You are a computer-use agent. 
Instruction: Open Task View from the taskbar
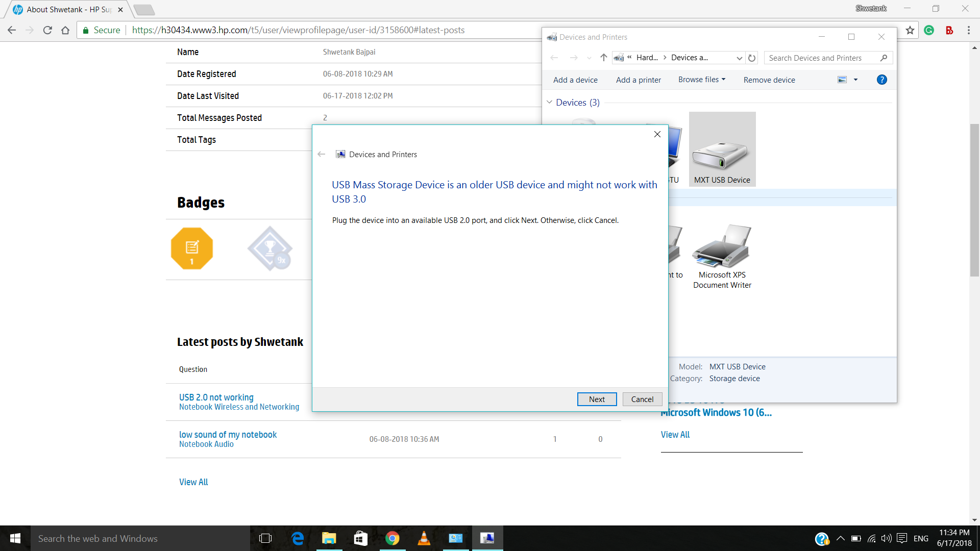(x=265, y=538)
